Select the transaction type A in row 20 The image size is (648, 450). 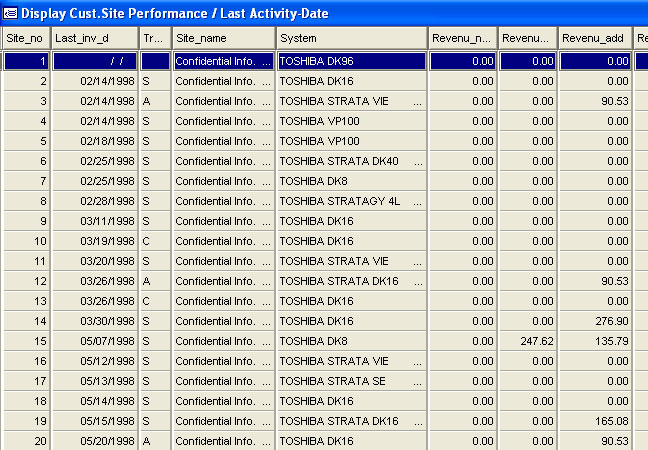pos(155,441)
